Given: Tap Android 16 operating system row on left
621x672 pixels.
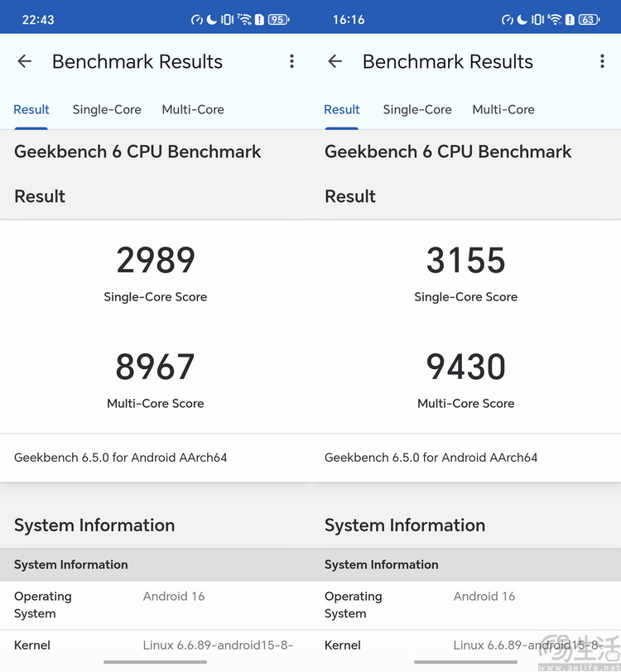Looking at the screenshot, I should tap(156, 605).
